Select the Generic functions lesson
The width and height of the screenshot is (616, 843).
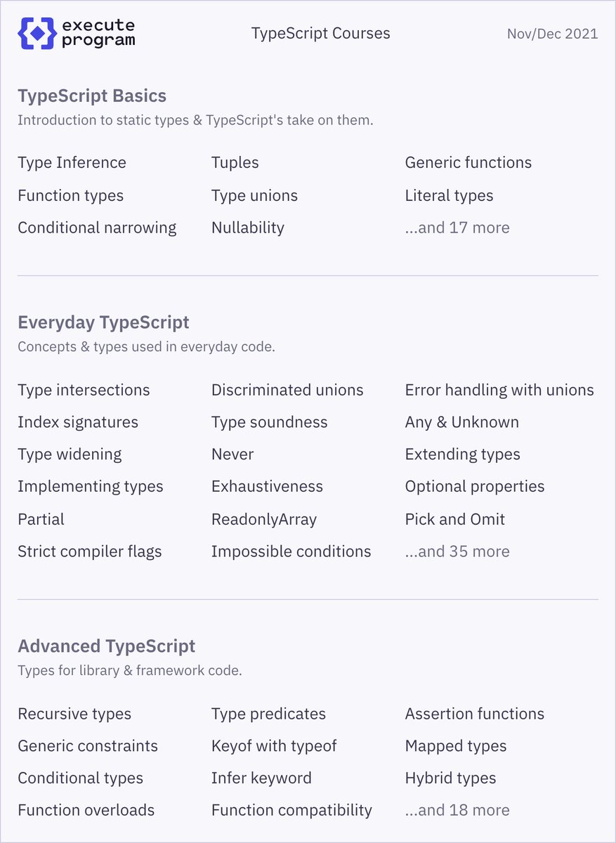tap(468, 163)
